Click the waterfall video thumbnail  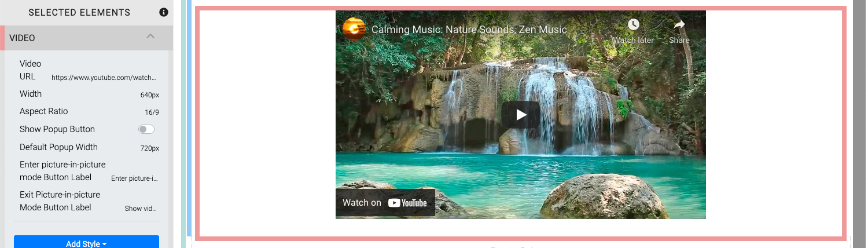pyautogui.click(x=521, y=115)
